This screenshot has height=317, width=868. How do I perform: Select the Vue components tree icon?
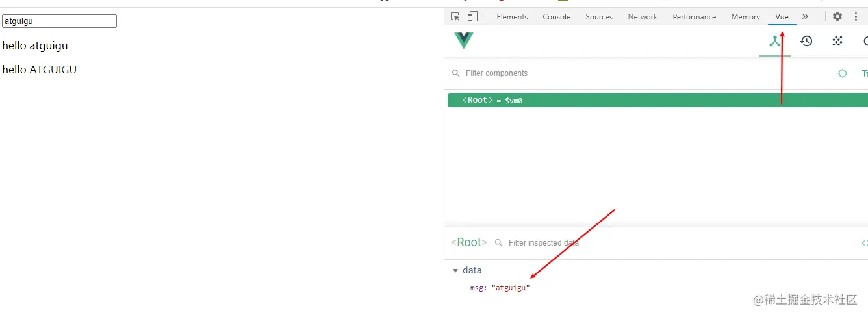point(774,41)
